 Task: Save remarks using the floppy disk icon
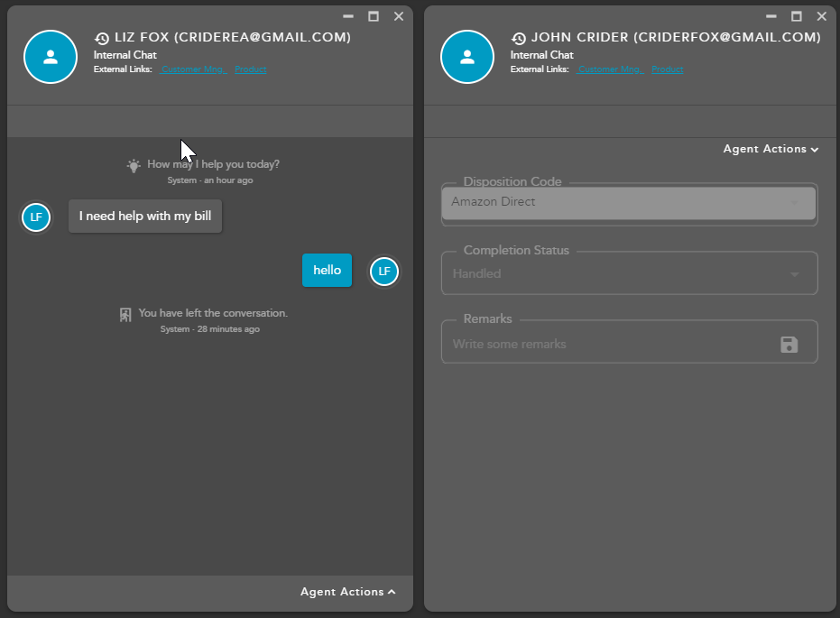click(x=789, y=345)
